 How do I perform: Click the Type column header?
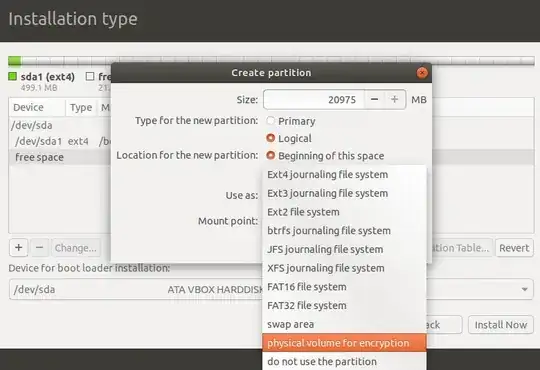coord(81,107)
